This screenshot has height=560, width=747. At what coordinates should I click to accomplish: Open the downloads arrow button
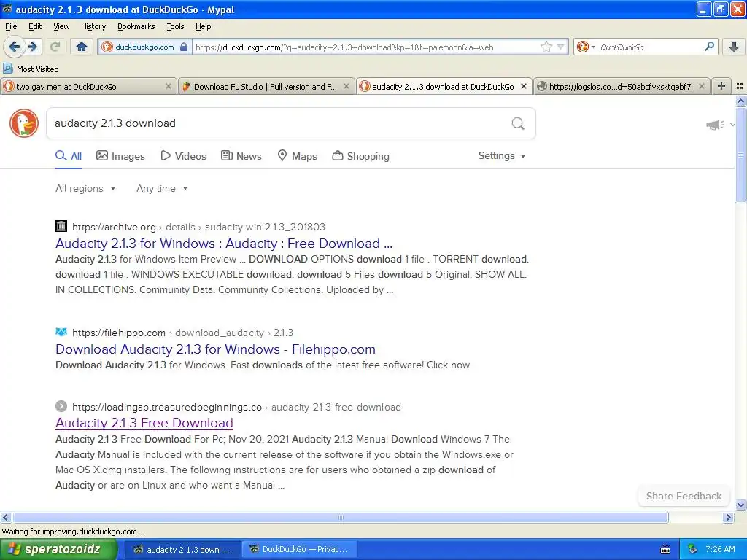(734, 47)
